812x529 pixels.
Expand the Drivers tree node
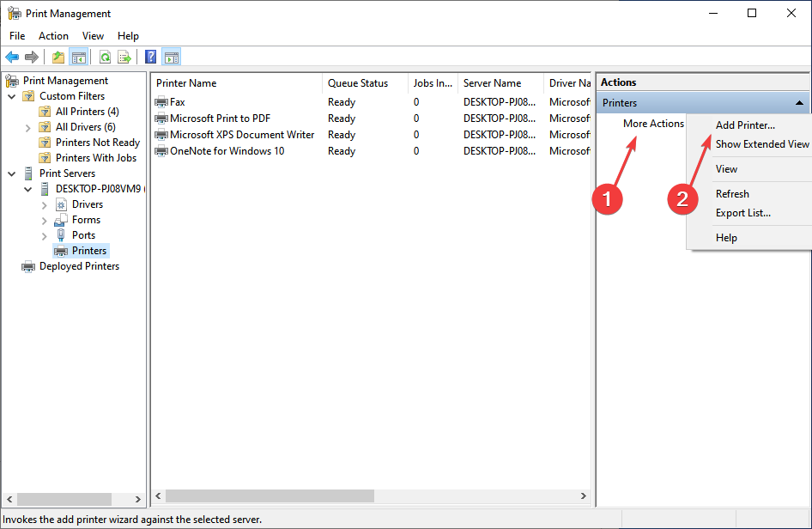tap(44, 205)
